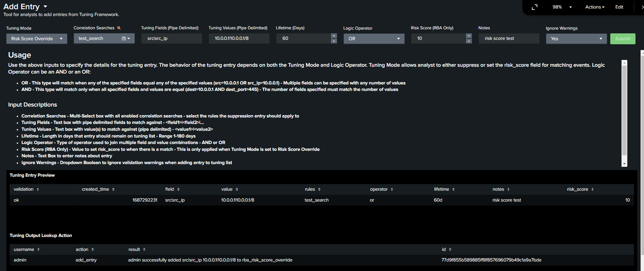Click the green Submit button

pos(623,39)
